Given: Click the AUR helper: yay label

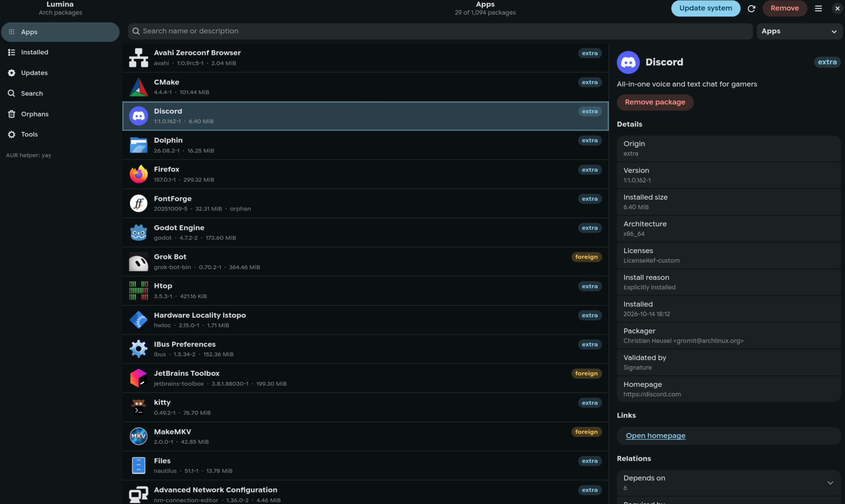Looking at the screenshot, I should (29, 156).
